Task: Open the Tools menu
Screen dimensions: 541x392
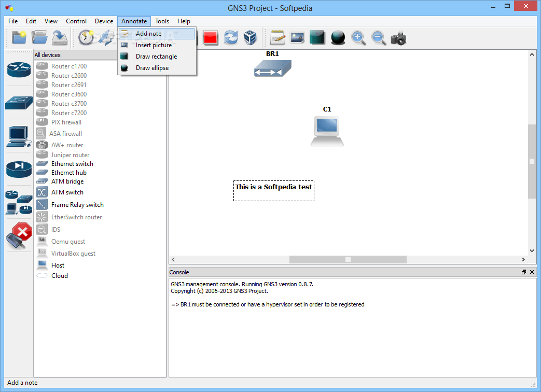Action: click(162, 21)
